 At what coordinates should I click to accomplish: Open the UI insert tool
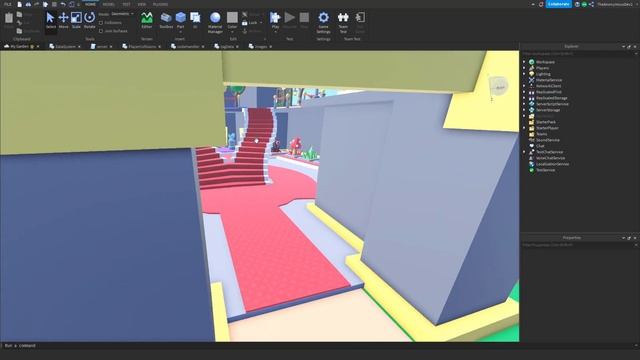pyautogui.click(x=195, y=20)
